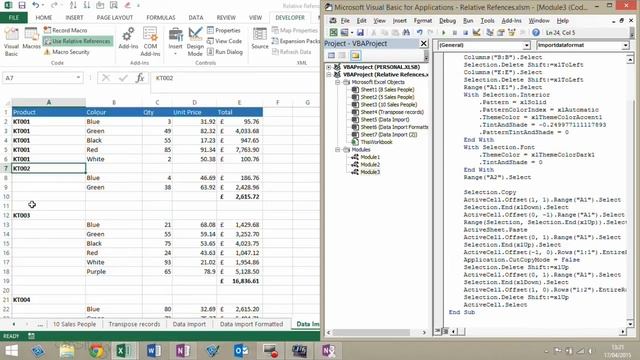Switch to the DATA ribbon tab
Viewport: 640px width, 360px height.
pos(196,18)
